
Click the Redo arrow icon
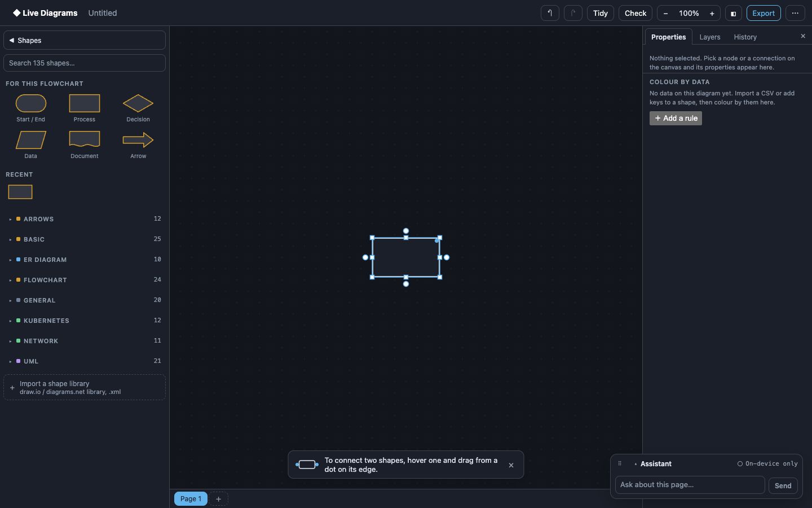coord(573,13)
